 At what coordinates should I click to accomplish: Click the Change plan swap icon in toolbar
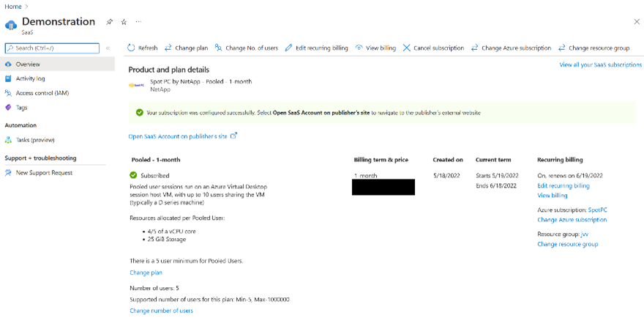point(168,48)
